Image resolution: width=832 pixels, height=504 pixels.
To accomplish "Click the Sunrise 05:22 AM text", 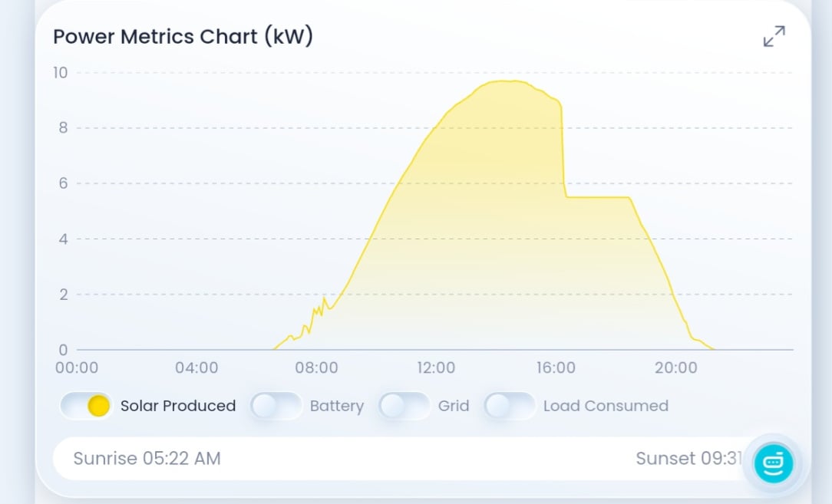I will coord(147,459).
